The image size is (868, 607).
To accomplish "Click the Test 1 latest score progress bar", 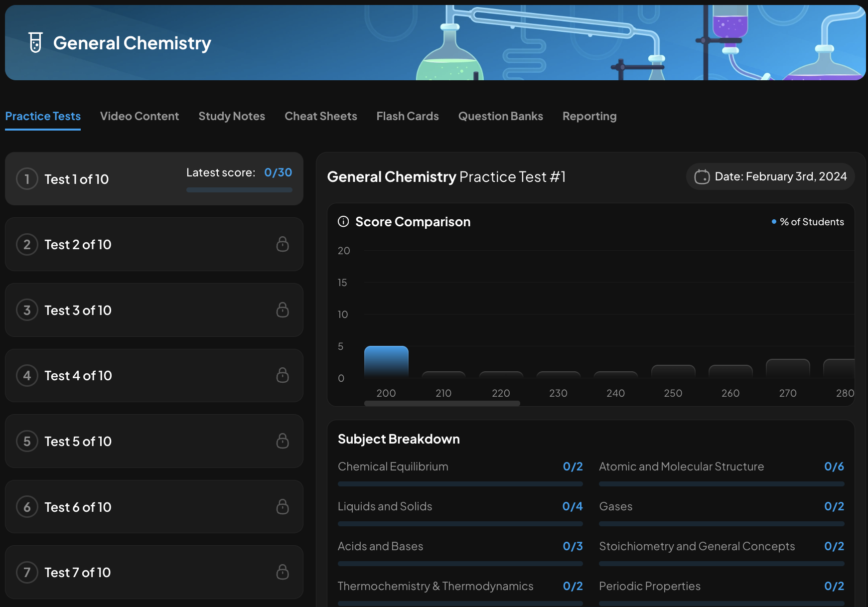I will pos(239,190).
